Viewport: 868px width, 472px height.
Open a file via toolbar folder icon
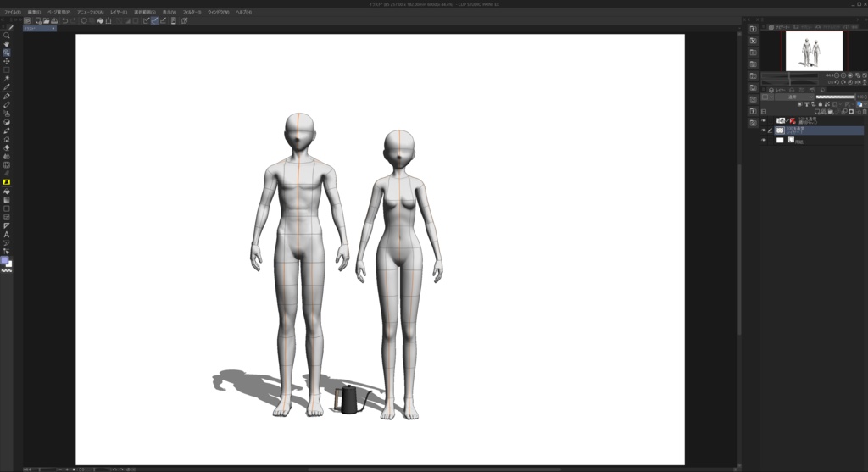click(x=46, y=20)
